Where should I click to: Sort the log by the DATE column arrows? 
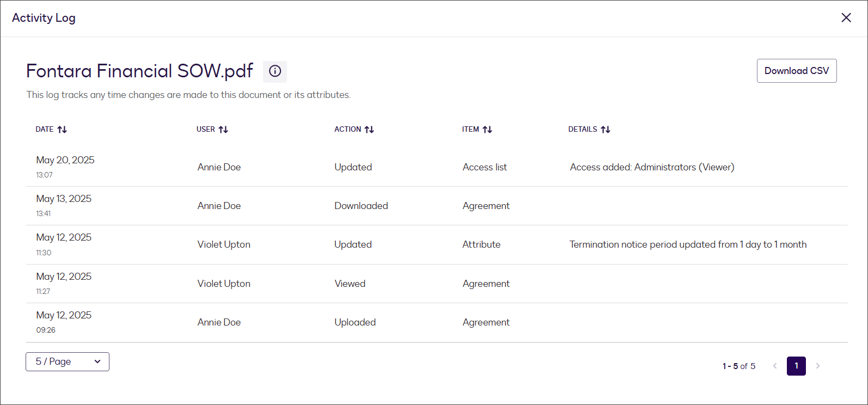click(62, 130)
